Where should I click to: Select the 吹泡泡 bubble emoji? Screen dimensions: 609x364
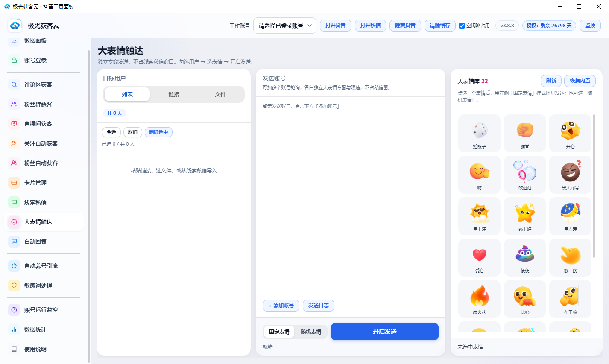point(525,175)
